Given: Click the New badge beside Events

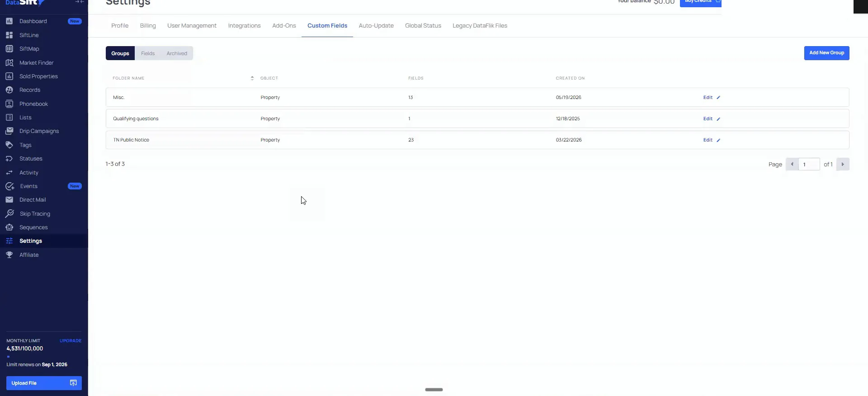Looking at the screenshot, I should tap(75, 186).
